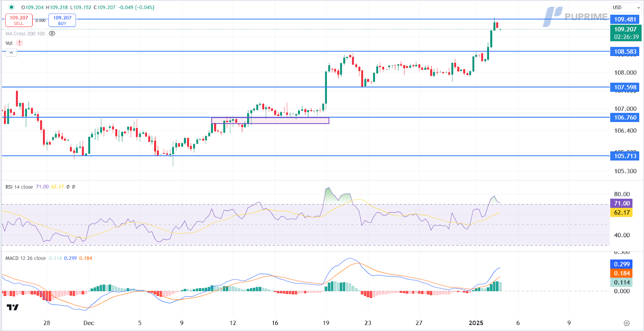Click the 2025 date on time axis
The height and width of the screenshot is (331, 644).
click(x=476, y=323)
